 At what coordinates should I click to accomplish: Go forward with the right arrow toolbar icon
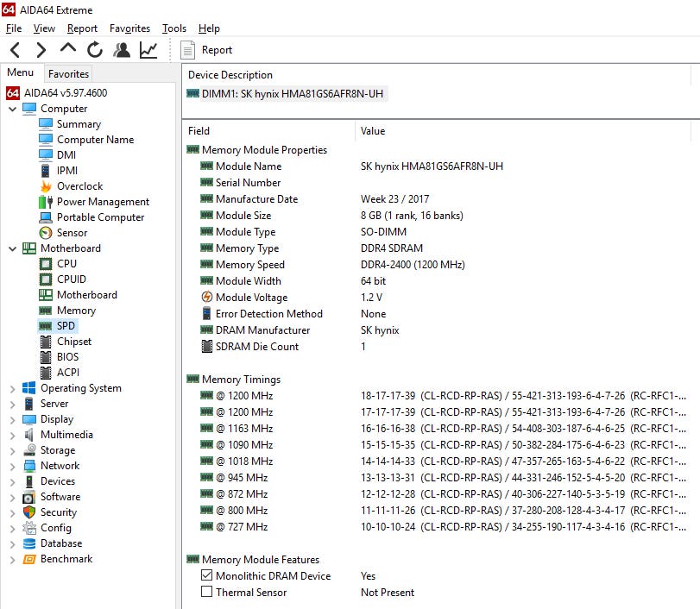click(41, 49)
